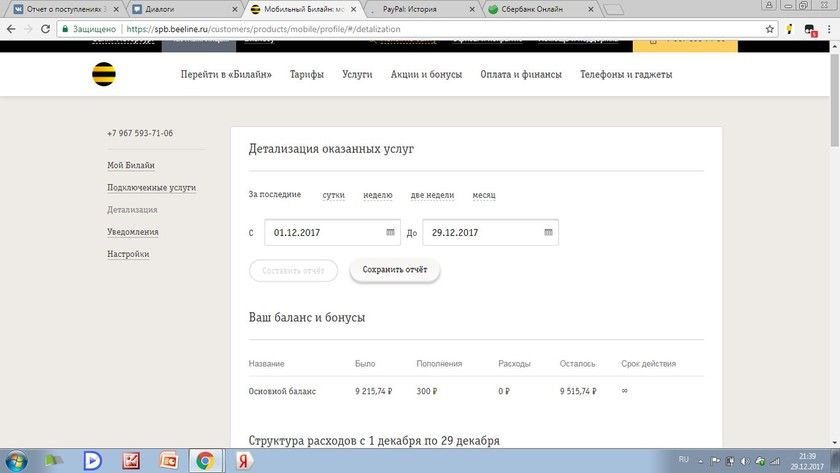The image size is (840, 473).
Task: Click the extension icon with red badge
Action: pos(809,30)
